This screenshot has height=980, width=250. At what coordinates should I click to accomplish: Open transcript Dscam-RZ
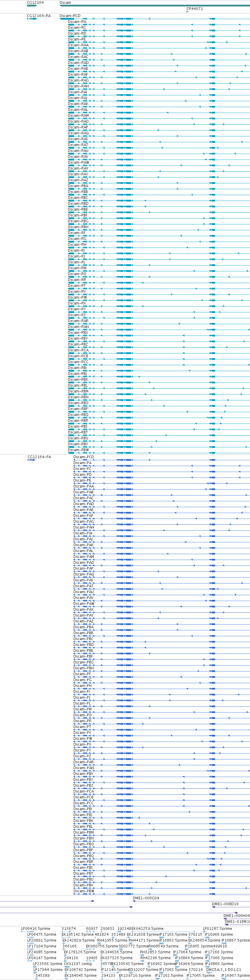coord(77,315)
